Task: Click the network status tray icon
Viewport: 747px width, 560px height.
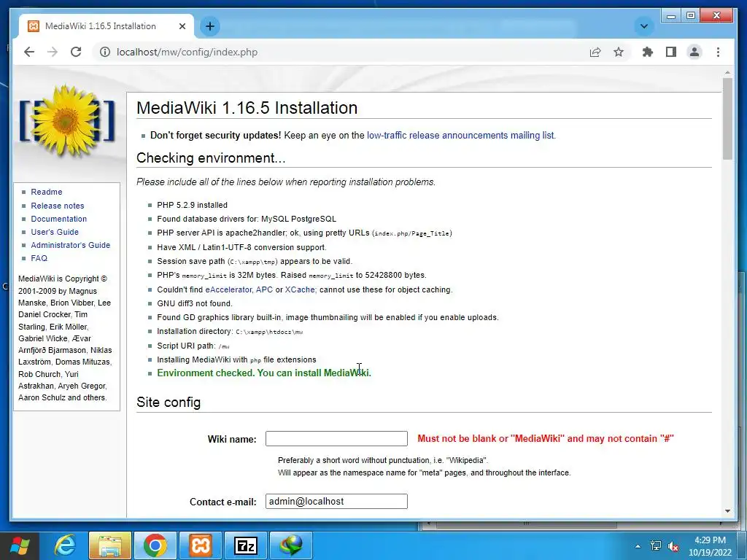Action: pos(656,545)
